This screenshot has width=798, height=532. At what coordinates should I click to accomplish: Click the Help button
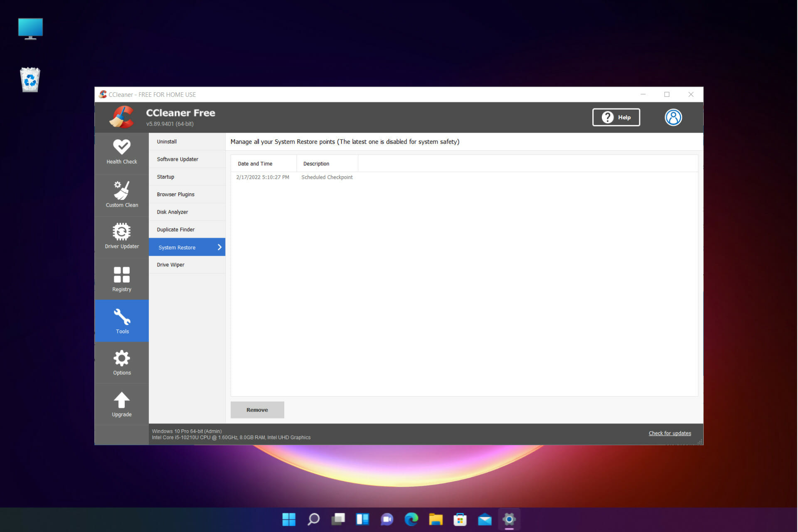coord(617,117)
